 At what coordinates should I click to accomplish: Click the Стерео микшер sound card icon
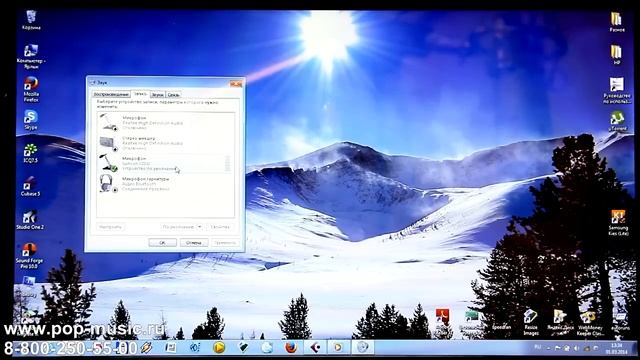click(x=108, y=143)
